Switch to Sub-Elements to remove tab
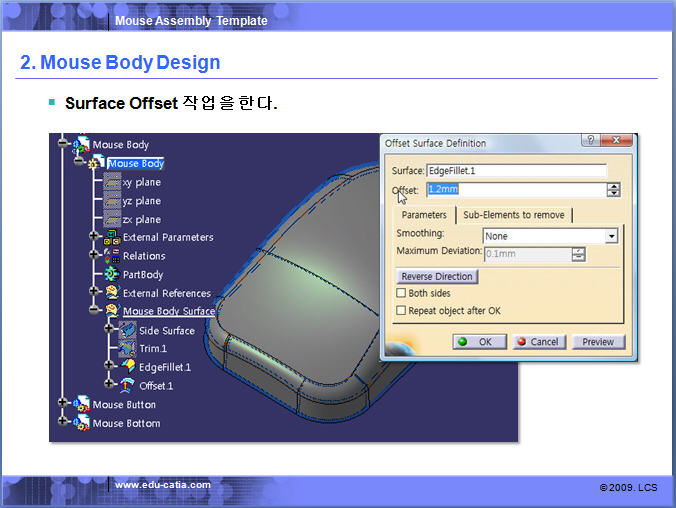This screenshot has height=508, width=676. click(x=513, y=215)
